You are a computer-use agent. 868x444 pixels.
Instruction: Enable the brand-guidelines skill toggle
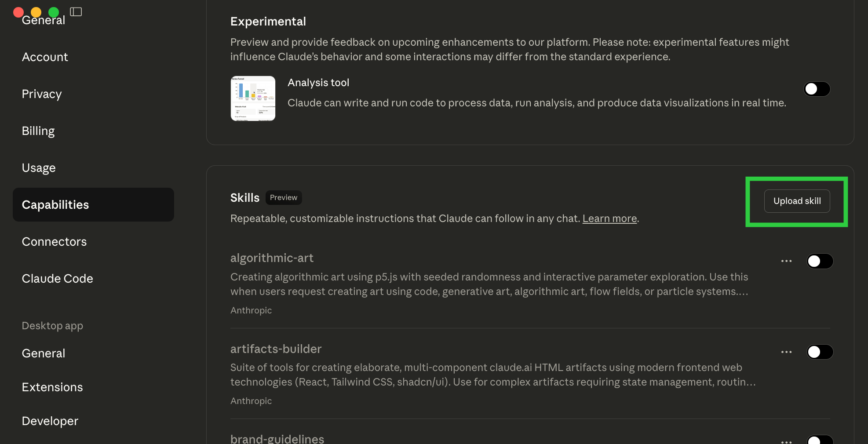coord(820,440)
